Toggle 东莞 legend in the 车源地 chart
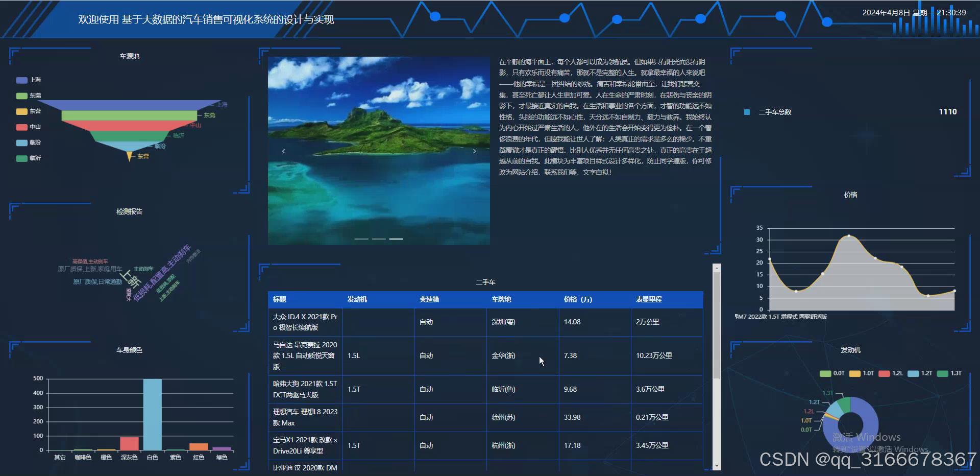980x476 pixels. (29, 96)
